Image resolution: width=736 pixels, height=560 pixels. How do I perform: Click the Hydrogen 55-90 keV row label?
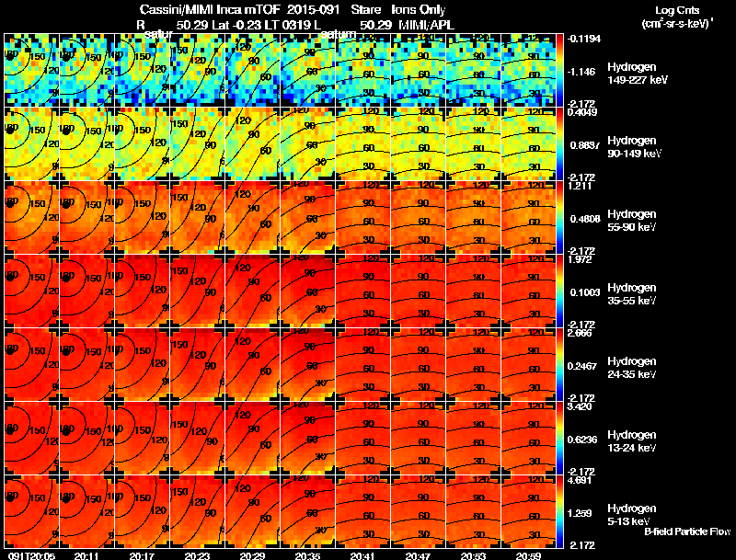click(x=632, y=221)
